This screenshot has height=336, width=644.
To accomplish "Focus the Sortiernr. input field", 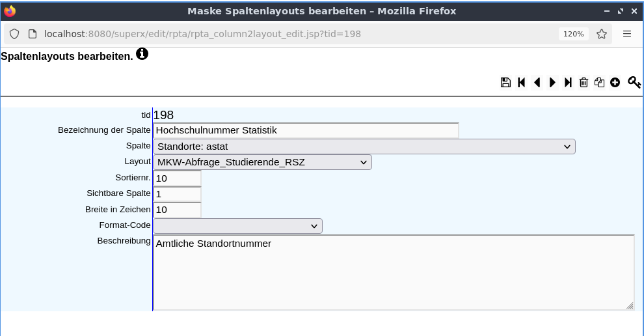I will 178,178.
